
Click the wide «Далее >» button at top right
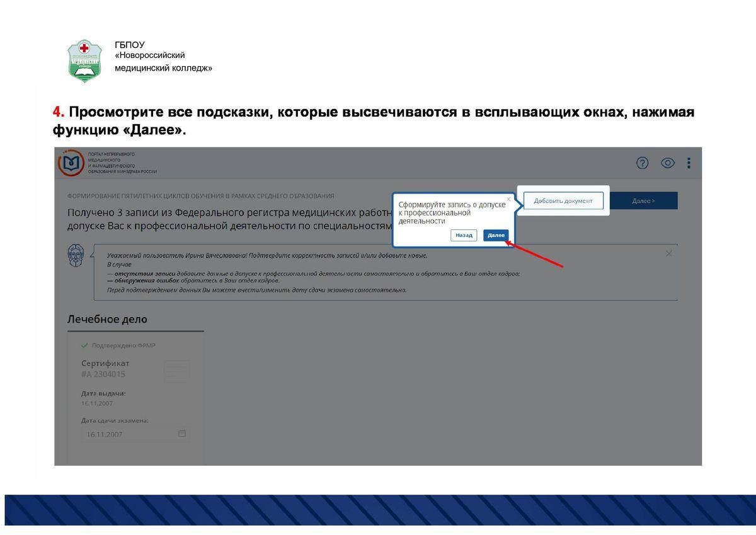[643, 201]
